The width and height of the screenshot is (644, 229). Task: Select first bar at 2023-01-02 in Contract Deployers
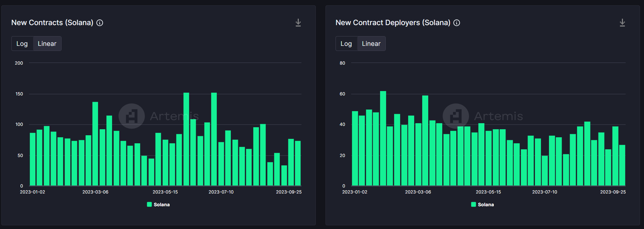click(x=355, y=148)
